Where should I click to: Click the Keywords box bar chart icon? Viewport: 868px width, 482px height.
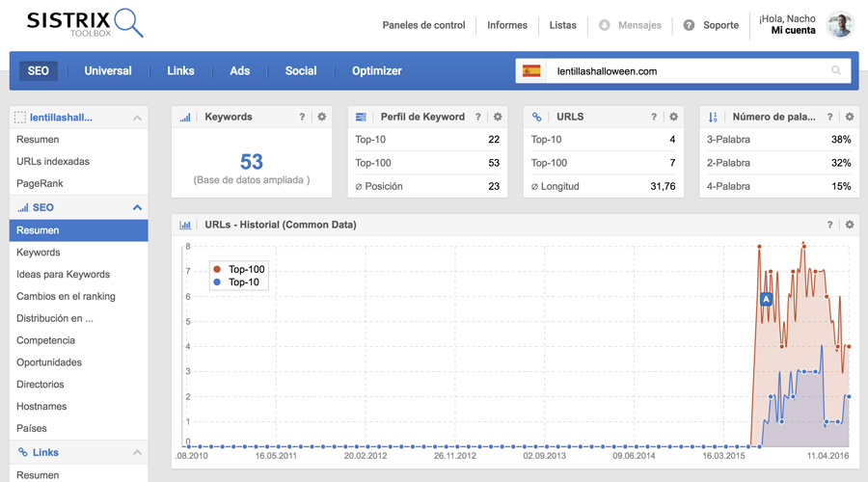point(185,117)
